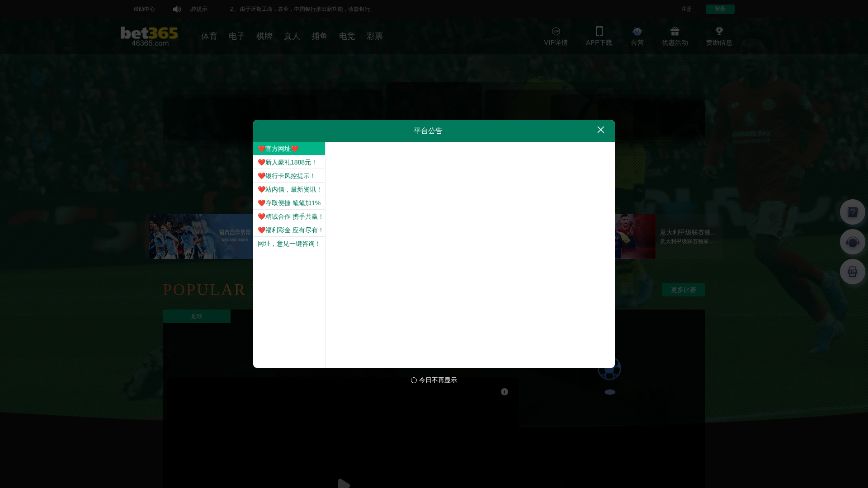Click the 登录 login button
Screen dimensions: 868x488
(x=720, y=9)
